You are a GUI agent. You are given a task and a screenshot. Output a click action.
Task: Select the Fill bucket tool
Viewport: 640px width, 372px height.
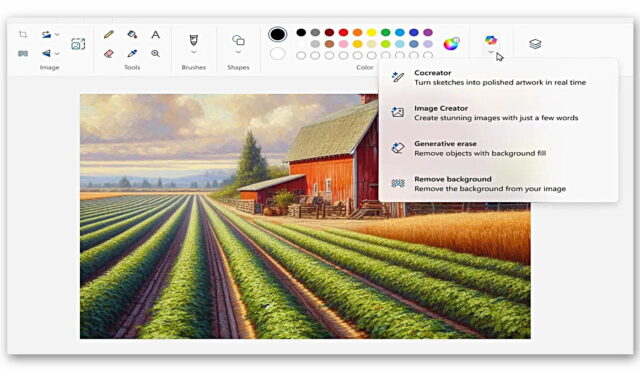pos(132,34)
